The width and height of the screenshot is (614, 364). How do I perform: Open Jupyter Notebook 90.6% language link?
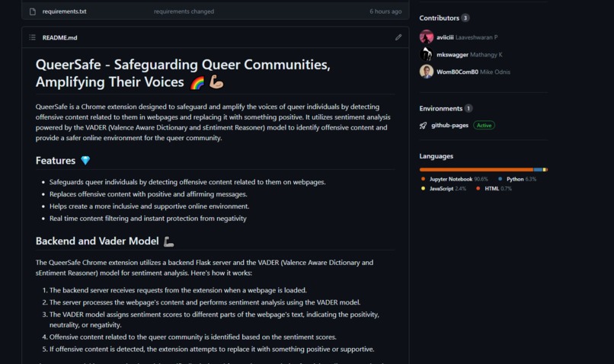click(x=459, y=179)
